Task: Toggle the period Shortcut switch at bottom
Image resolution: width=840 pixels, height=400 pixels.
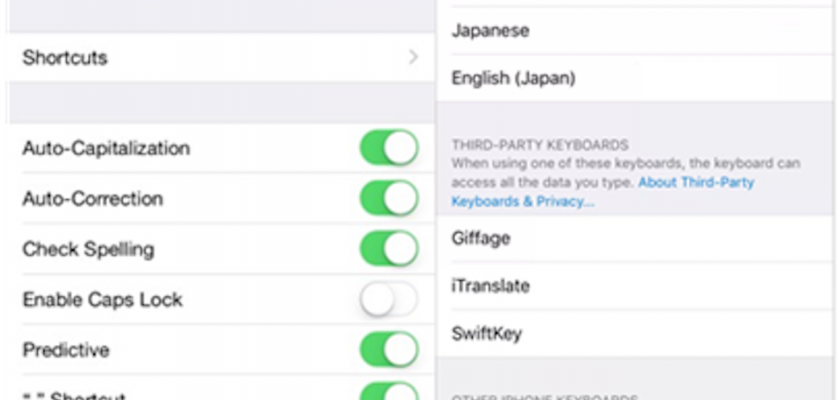Action: click(x=389, y=393)
